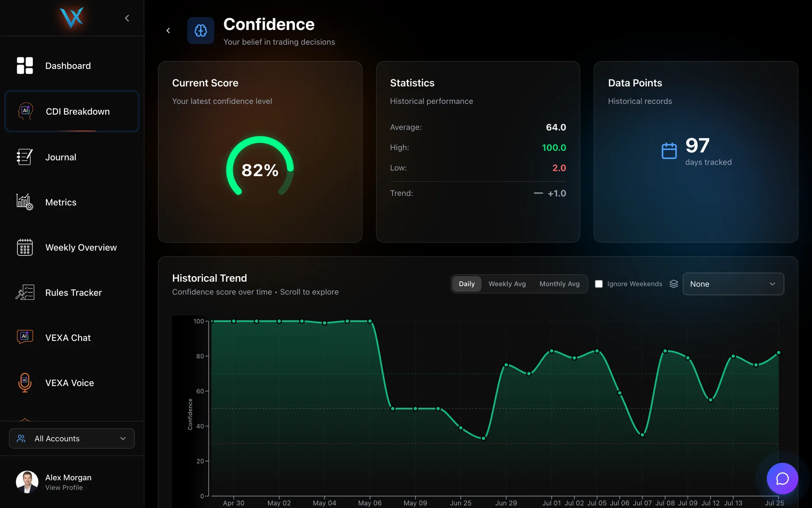Screen dimensions: 812x508
Task: Click the Confidence brain icon
Action: [x=201, y=30]
